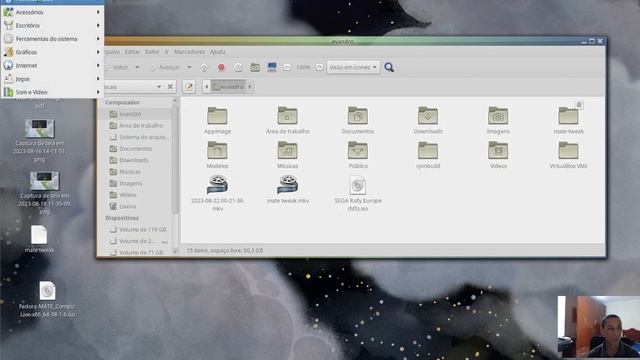Click the Computer toolbar icon
The height and width of the screenshot is (360, 640).
coord(272,67)
